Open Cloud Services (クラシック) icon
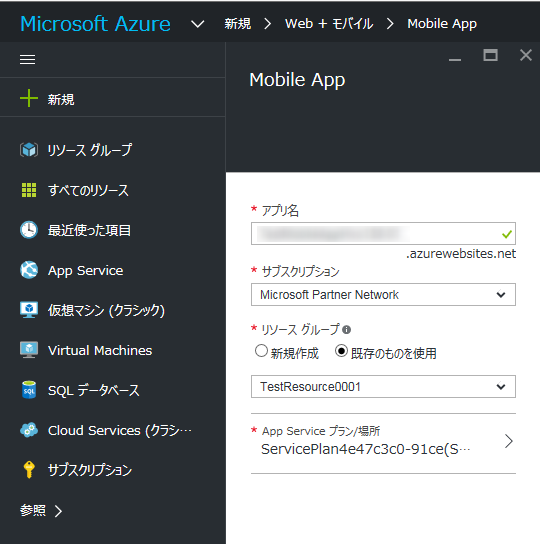The width and height of the screenshot is (540, 544). pos(29,430)
